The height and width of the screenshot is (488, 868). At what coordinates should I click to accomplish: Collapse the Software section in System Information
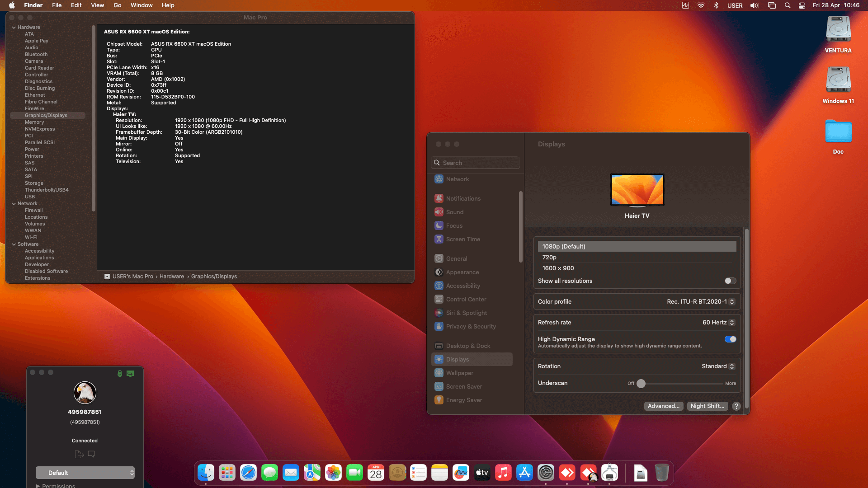[14, 244]
